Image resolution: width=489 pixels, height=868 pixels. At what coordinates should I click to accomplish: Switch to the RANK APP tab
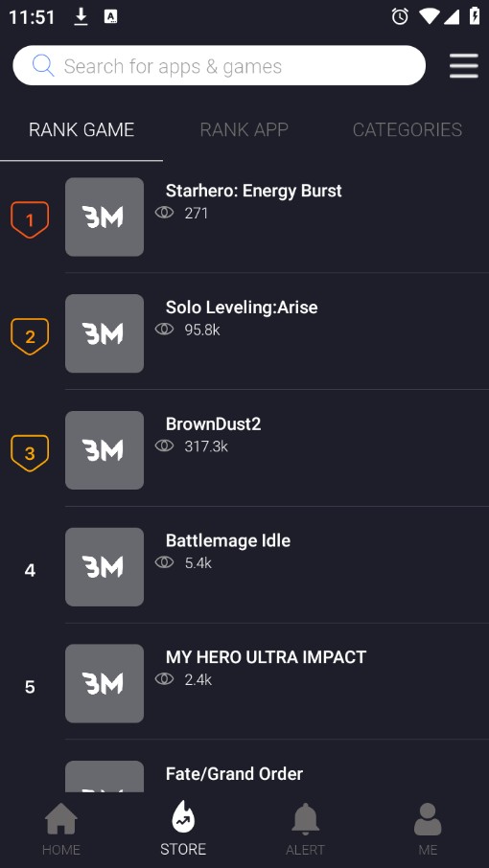244,129
